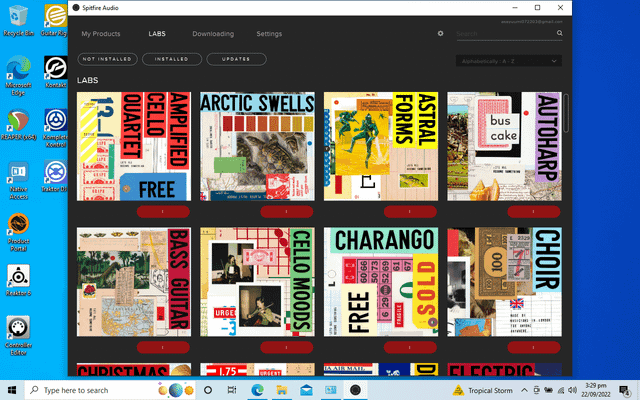Open Product Portal desktop icon
This screenshot has height=400, width=640.
[x=18, y=226]
